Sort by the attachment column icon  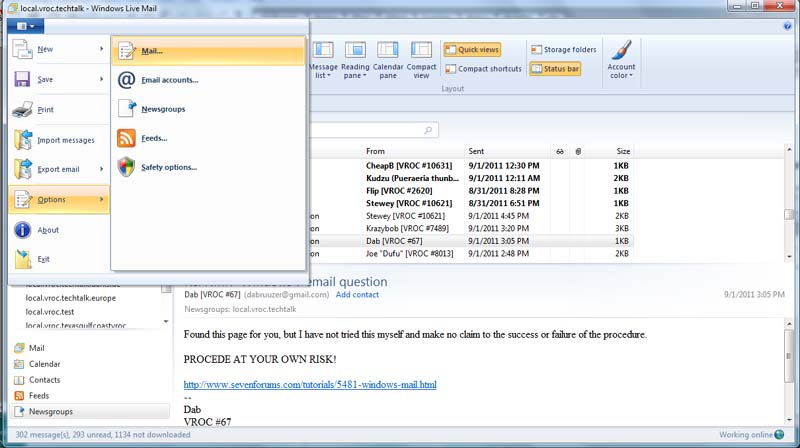point(578,152)
